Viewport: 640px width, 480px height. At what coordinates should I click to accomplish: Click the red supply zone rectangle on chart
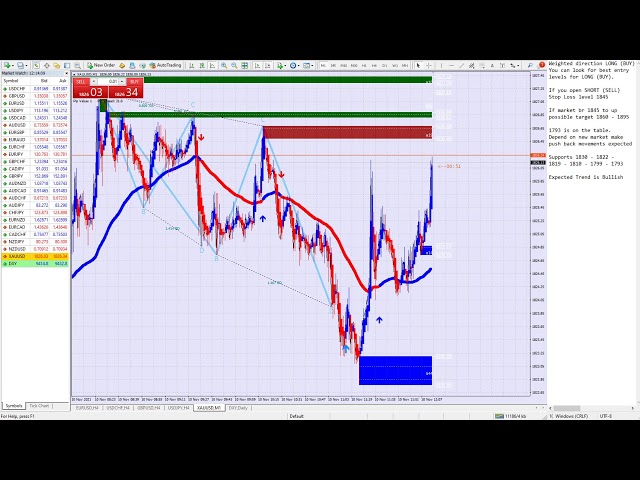(x=347, y=133)
